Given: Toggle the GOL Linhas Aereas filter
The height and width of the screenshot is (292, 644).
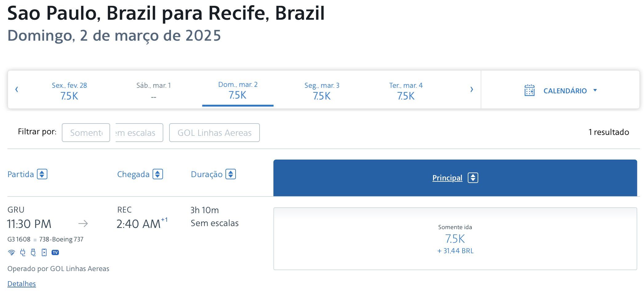Looking at the screenshot, I should (214, 133).
